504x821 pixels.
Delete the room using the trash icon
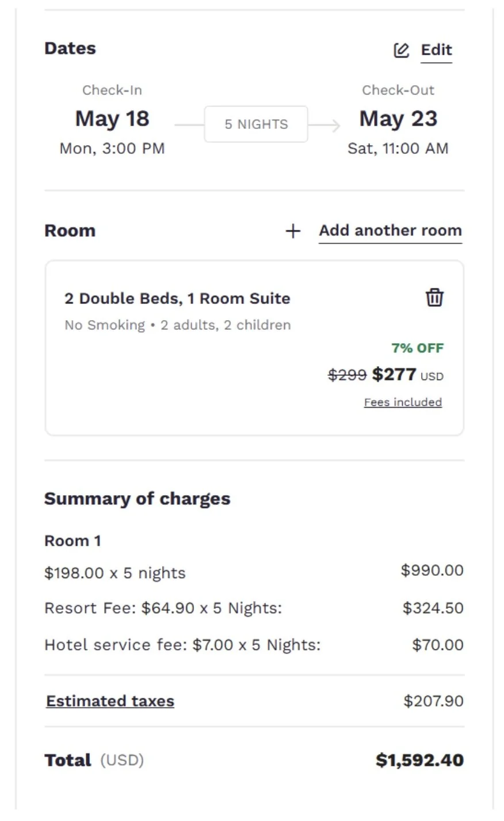tap(434, 298)
